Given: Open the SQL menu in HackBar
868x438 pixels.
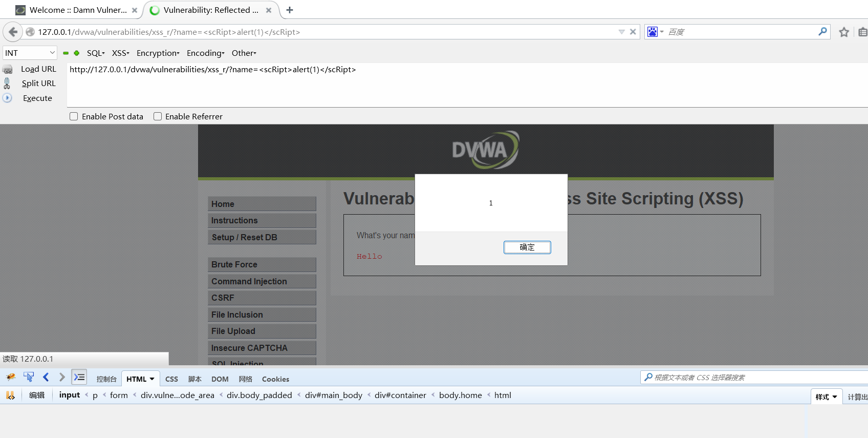Looking at the screenshot, I should [96, 53].
